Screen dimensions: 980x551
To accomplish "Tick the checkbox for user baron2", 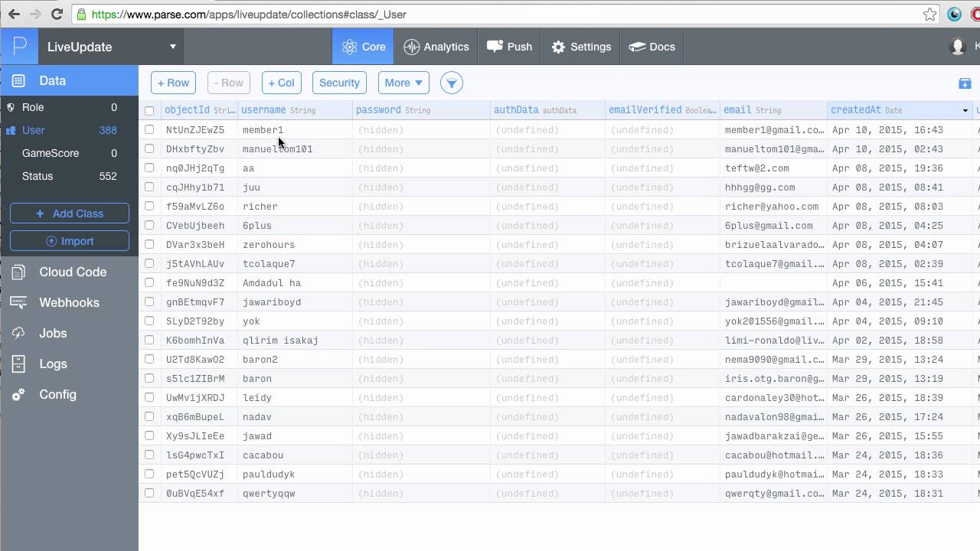I will pyautogui.click(x=149, y=359).
